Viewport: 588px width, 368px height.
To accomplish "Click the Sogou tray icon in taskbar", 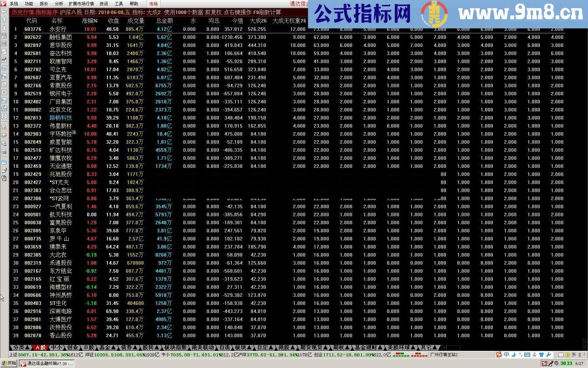I will (x=544, y=363).
